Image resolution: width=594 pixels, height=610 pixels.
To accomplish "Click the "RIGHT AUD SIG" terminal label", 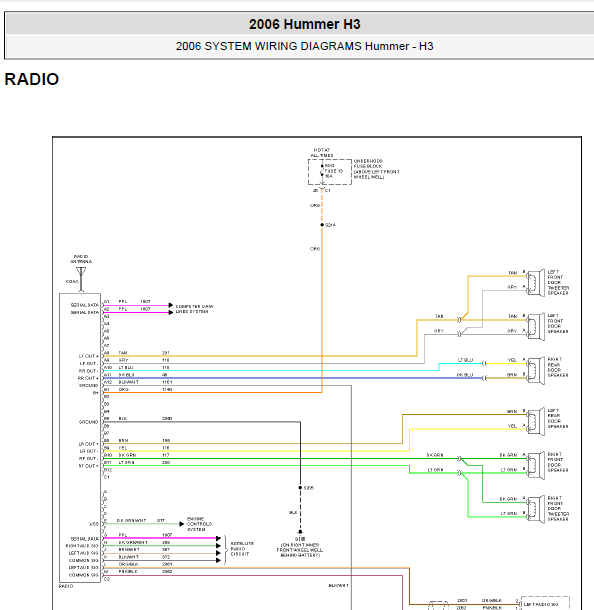I will tap(82, 546).
